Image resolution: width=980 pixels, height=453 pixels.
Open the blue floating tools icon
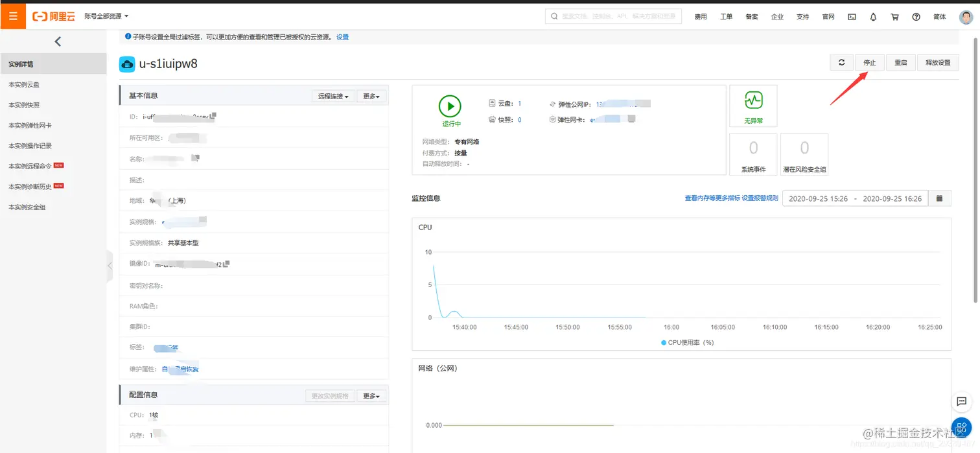[x=962, y=427]
